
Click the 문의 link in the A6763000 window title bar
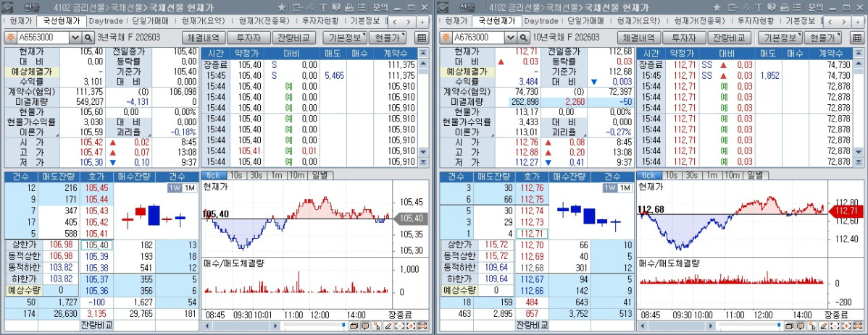(815, 7)
